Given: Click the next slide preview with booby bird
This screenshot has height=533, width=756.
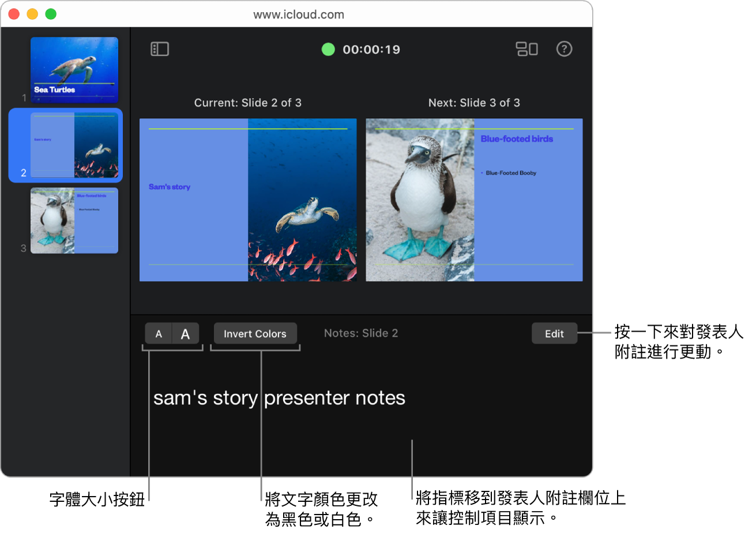Looking at the screenshot, I should click(474, 200).
